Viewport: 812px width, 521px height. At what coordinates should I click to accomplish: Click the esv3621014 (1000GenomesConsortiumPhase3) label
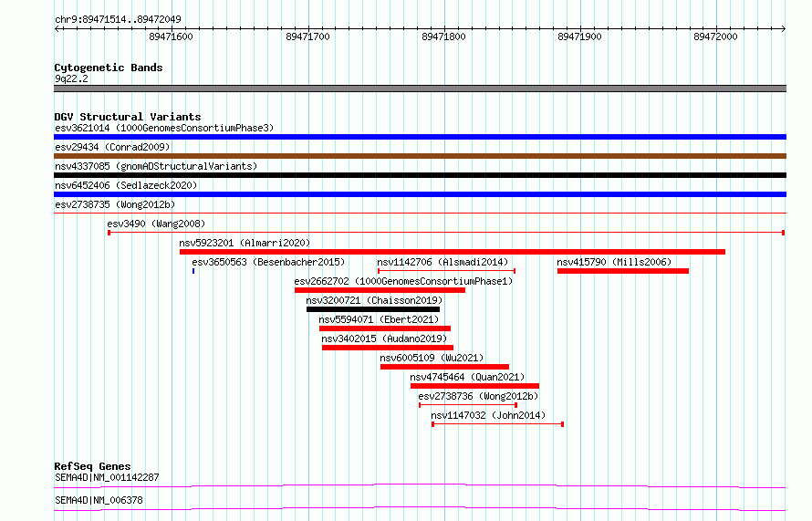(164, 128)
